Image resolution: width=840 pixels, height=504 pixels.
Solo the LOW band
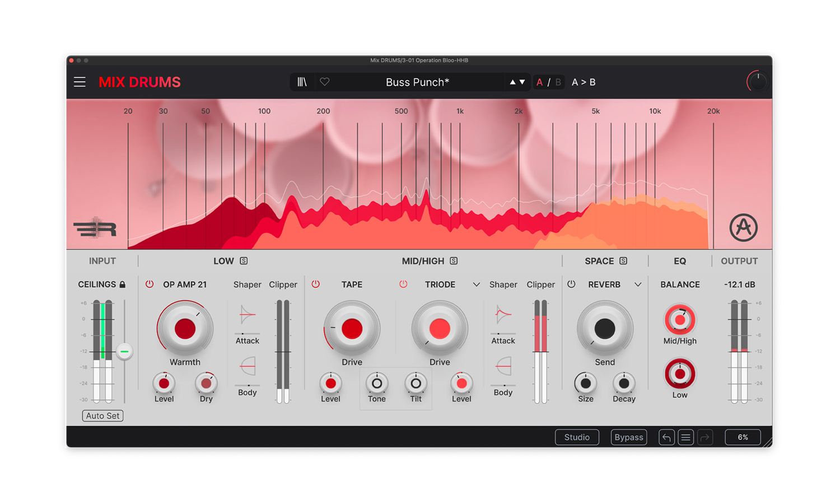tap(244, 261)
